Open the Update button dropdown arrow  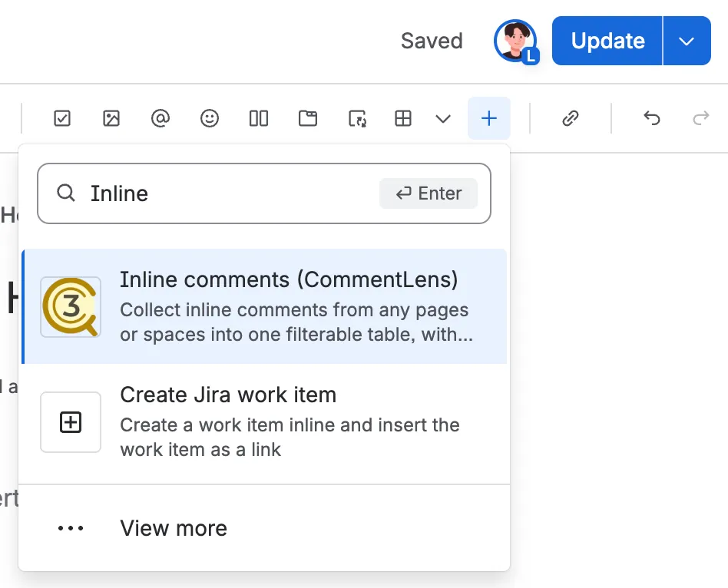point(687,41)
